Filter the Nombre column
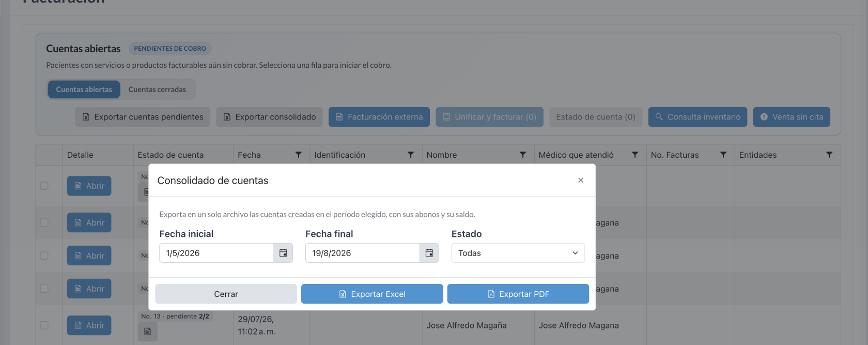Screen dimensions: 868x345 tap(522, 155)
